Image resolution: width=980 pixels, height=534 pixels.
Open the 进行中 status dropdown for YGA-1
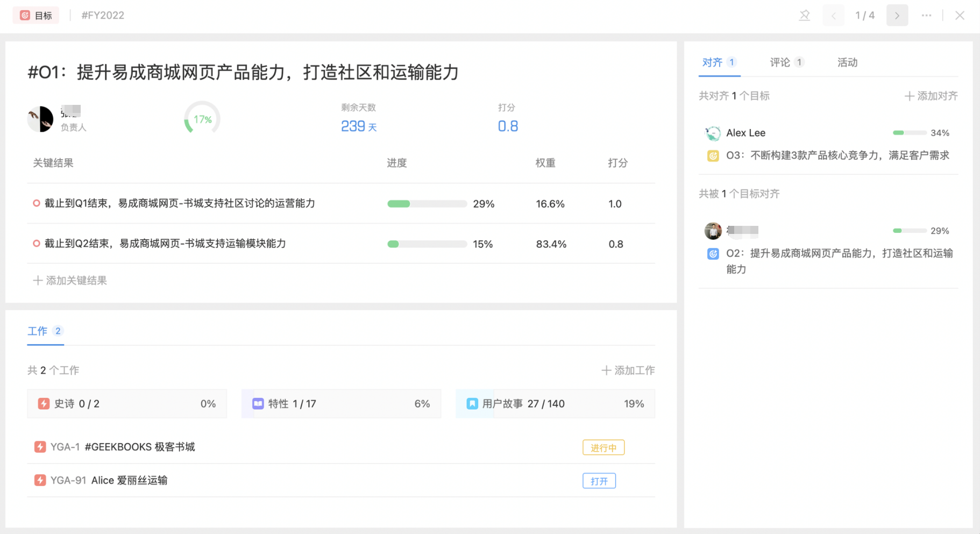(x=603, y=447)
